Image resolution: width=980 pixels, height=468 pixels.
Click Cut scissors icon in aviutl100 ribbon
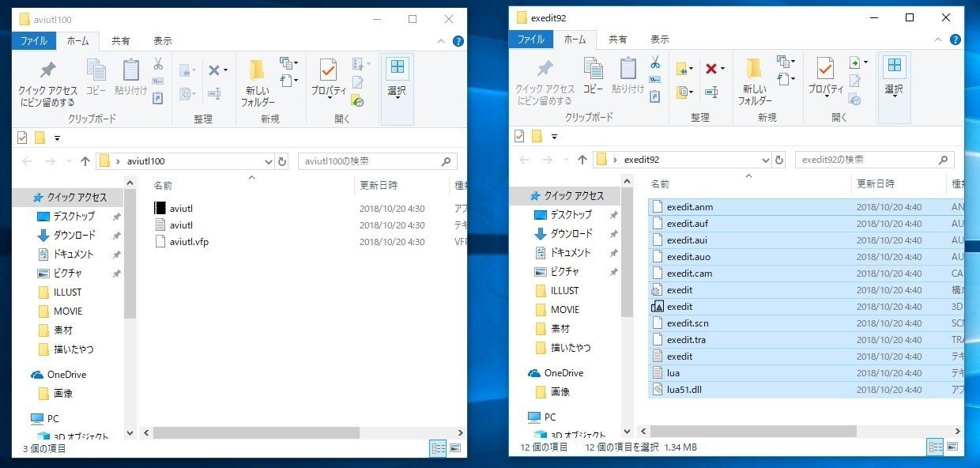(157, 63)
